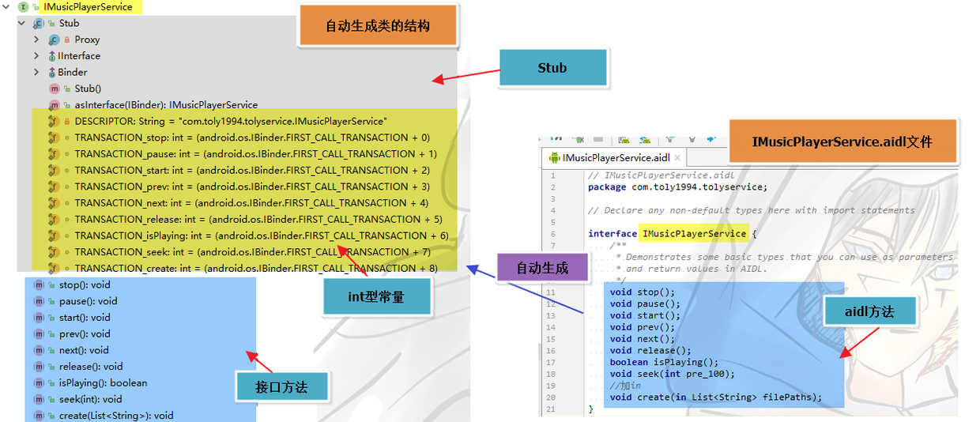Click the TRANSACTION_stop field icon

coord(54,138)
